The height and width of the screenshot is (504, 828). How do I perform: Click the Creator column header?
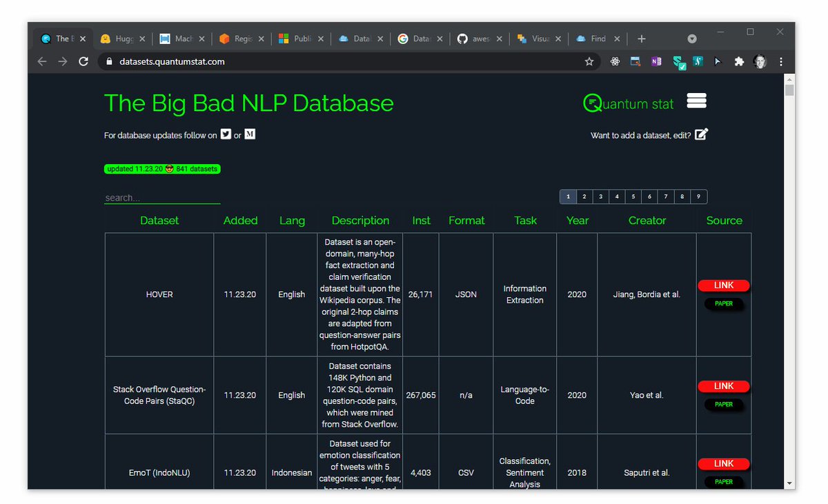[647, 221]
